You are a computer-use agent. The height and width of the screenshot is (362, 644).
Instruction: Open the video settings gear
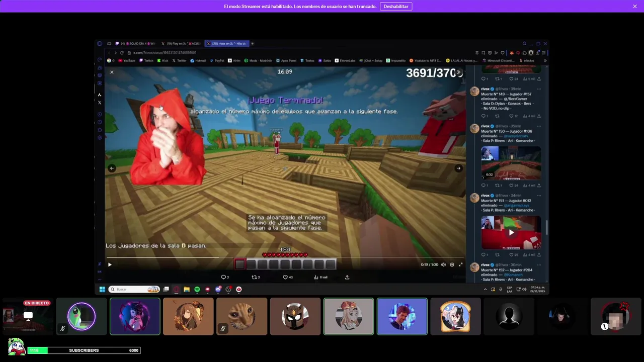(x=452, y=264)
